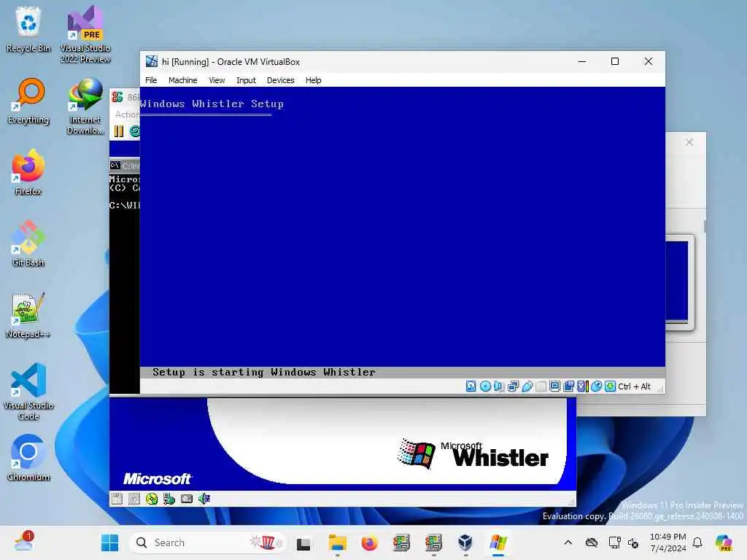This screenshot has width=747, height=560.
Task: Open the Chromium desktop shortcut
Action: click(x=28, y=458)
